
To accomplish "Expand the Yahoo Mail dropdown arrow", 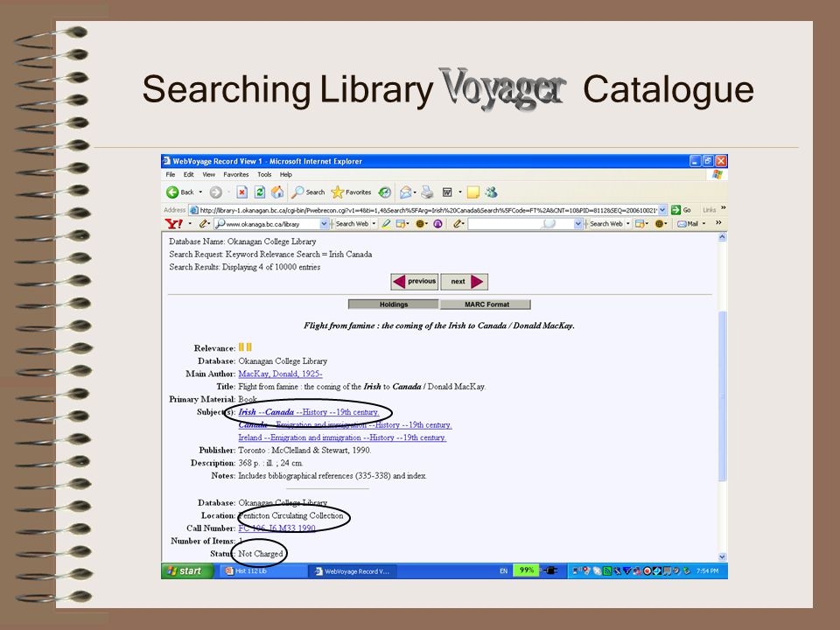I will click(x=703, y=224).
